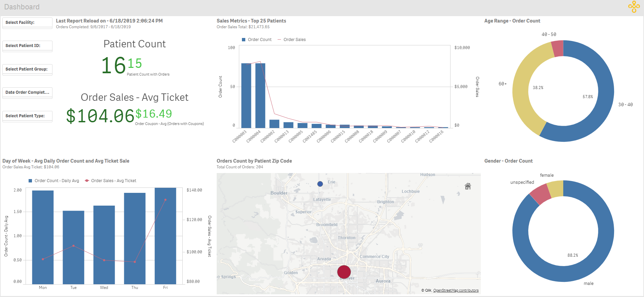
Task: Open the Select Patient ID filter
Action: [x=27, y=46]
